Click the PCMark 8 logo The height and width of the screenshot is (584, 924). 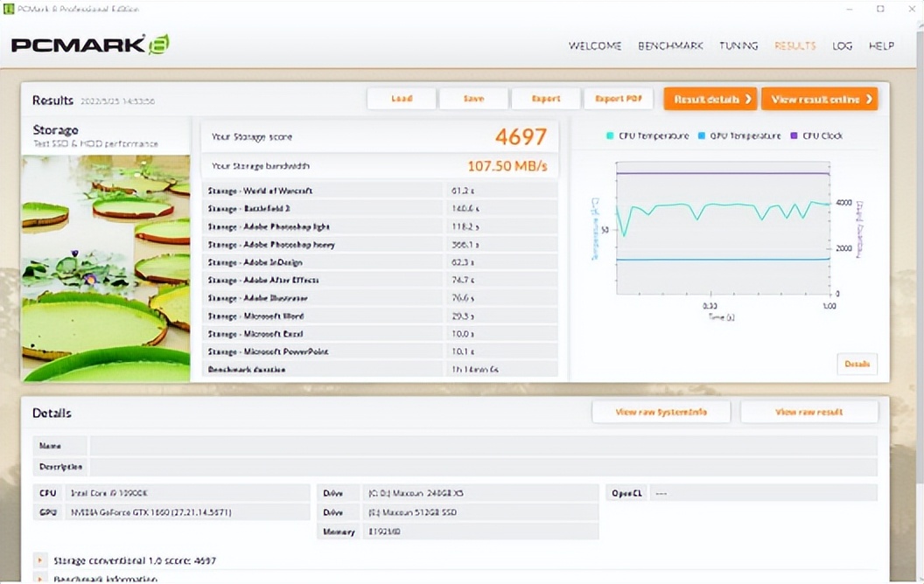click(x=89, y=45)
